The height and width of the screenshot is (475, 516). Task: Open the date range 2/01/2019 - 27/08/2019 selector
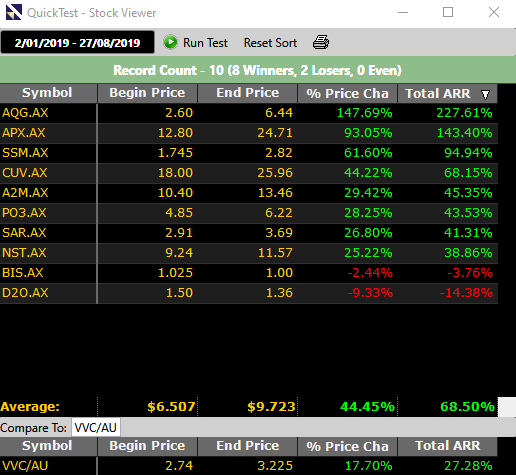[77, 42]
